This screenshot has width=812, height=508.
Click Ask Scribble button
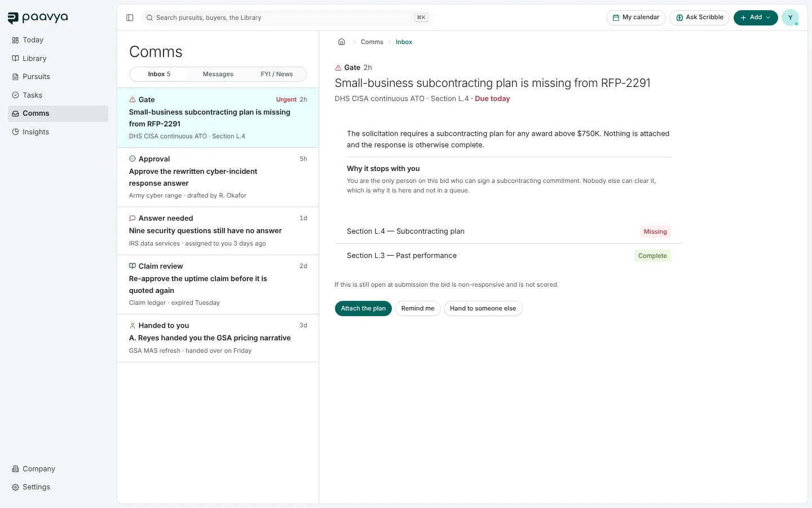pos(700,17)
